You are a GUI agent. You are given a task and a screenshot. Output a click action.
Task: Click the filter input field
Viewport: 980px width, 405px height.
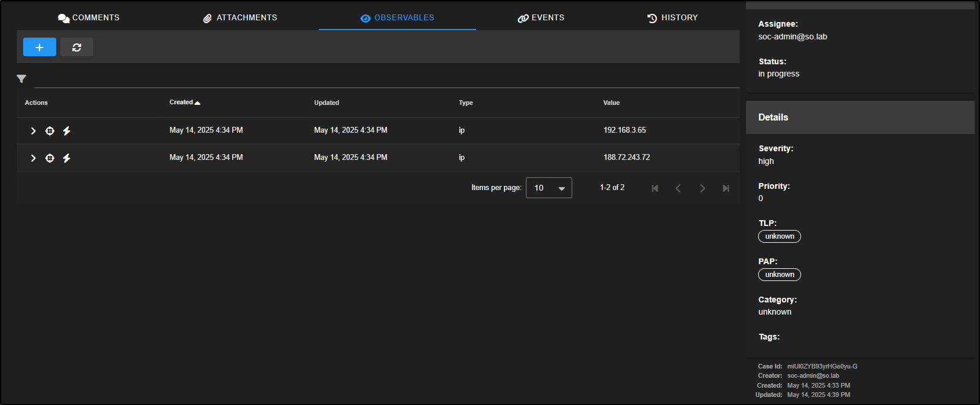tap(382, 79)
